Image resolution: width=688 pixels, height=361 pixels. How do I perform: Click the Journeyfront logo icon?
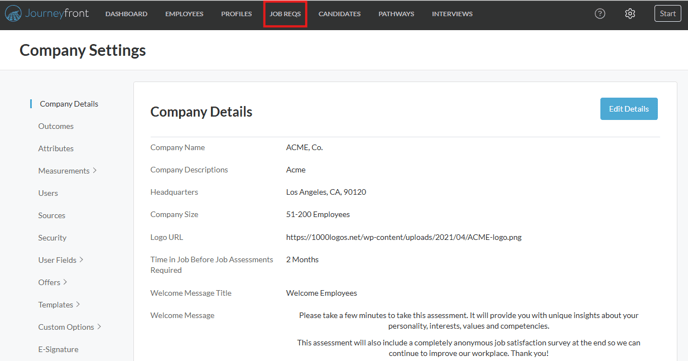click(13, 14)
